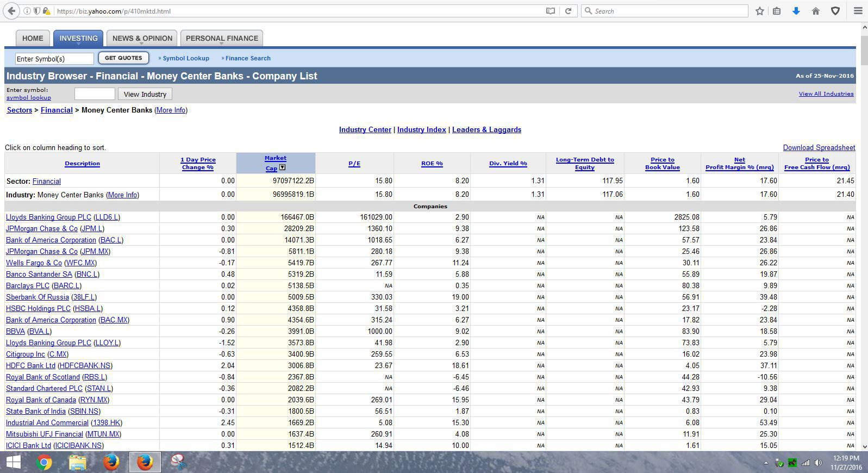This screenshot has width=868, height=473.
Task: Click taskbar clock showing 12:19 PM
Action: [x=846, y=458]
